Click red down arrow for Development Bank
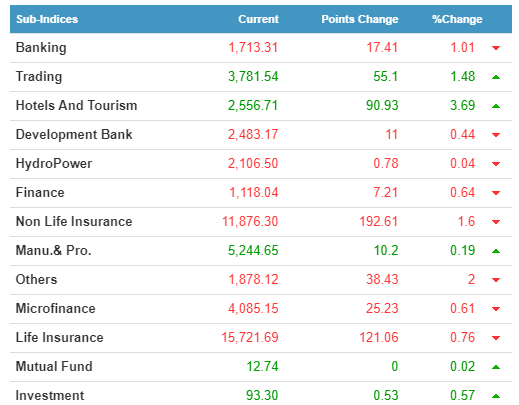This screenshot has height=405, width=519. [x=496, y=135]
